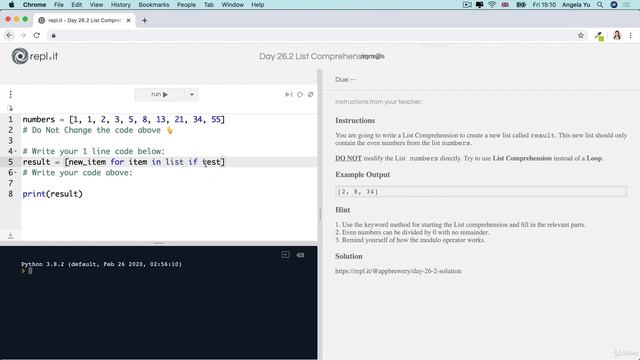This screenshot has height=360, width=640.
Task: Open a new browser tab
Action: click(144, 20)
